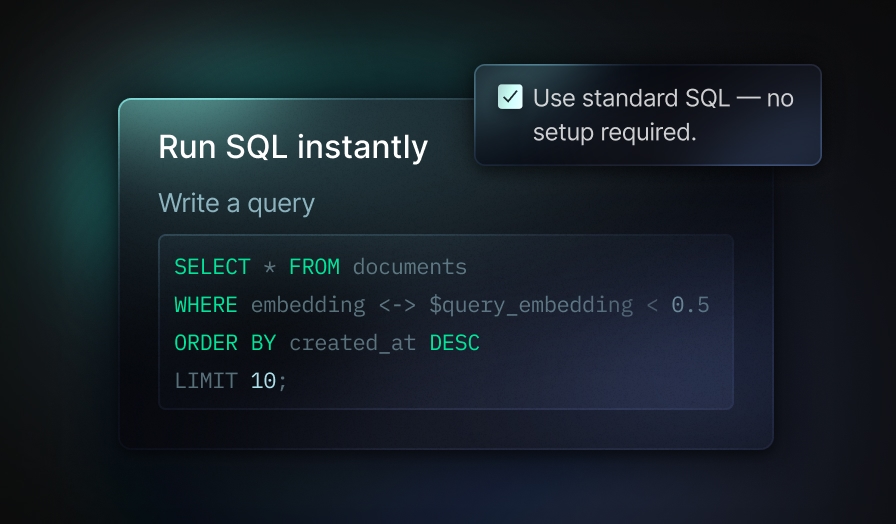Click the 'documents' table name

point(409,267)
